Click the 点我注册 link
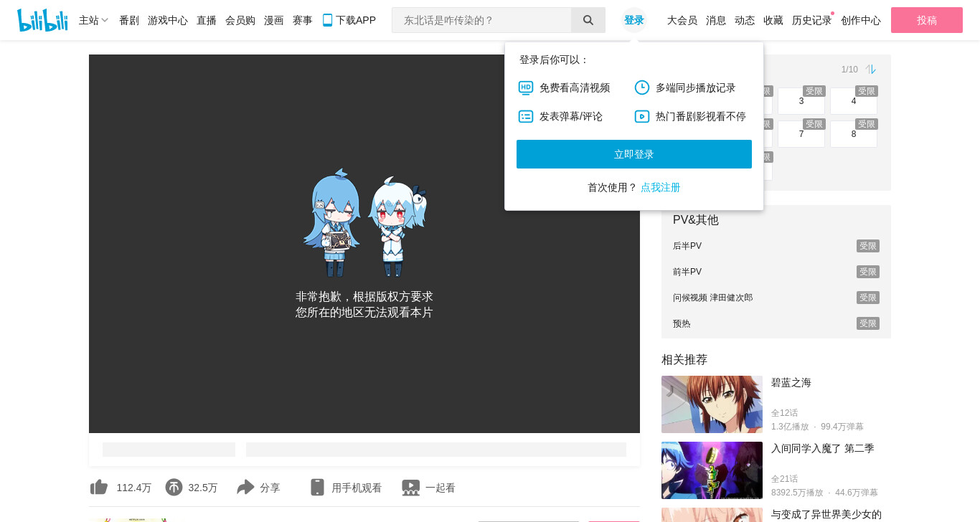The image size is (980, 522). point(661,187)
